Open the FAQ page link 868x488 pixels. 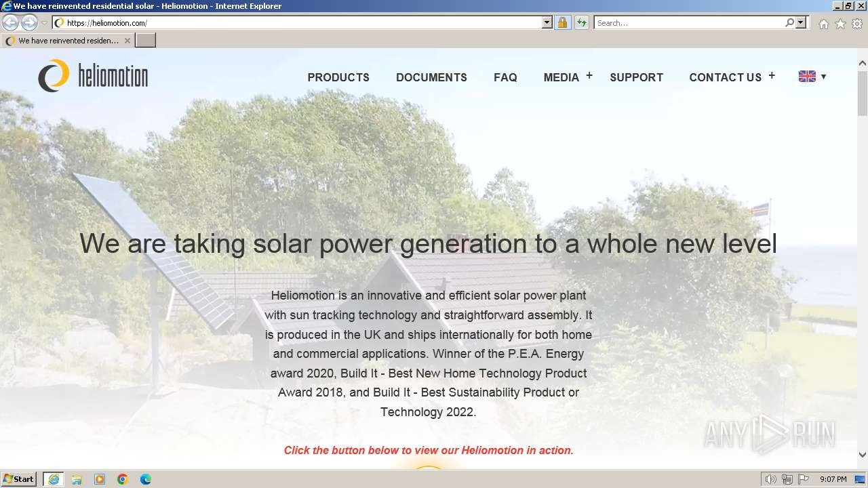[x=505, y=77]
